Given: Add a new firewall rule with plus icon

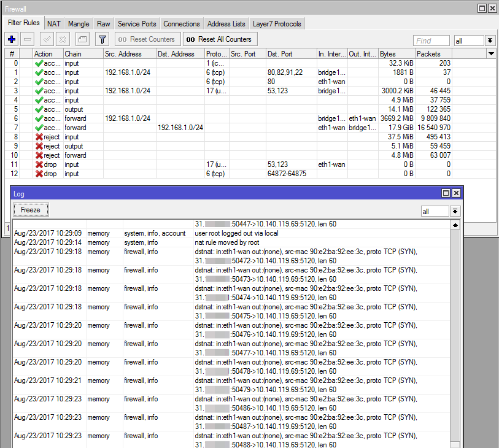Looking at the screenshot, I should click(x=12, y=39).
